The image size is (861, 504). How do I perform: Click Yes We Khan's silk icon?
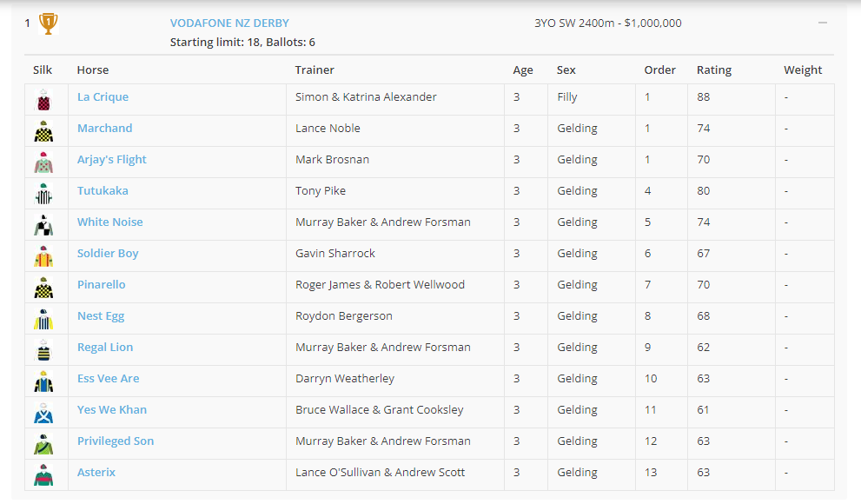43,413
